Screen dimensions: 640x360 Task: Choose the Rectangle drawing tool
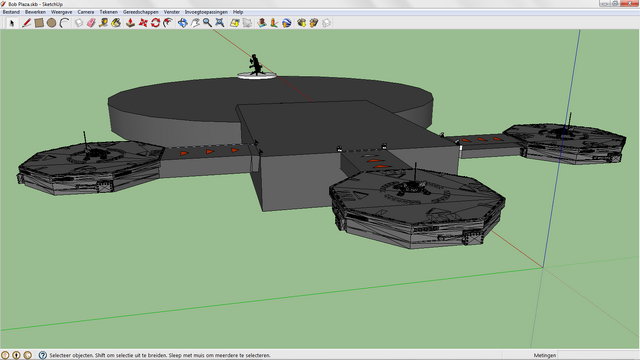coord(39,23)
